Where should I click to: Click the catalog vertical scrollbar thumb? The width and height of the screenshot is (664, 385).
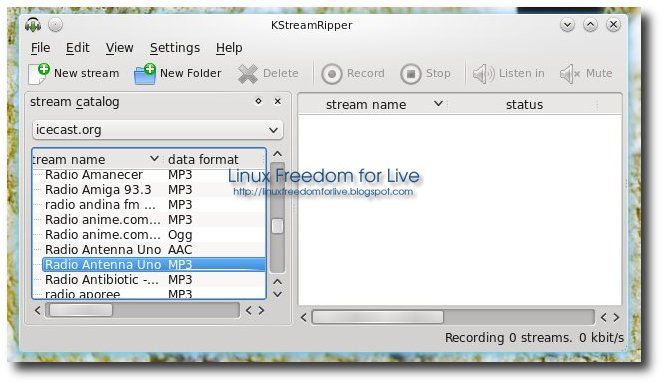coord(277,226)
